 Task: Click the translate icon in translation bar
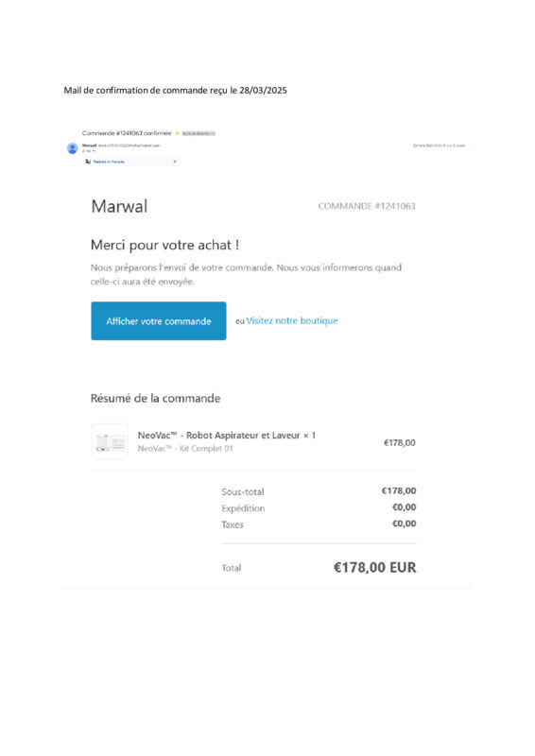pyautogui.click(x=88, y=162)
